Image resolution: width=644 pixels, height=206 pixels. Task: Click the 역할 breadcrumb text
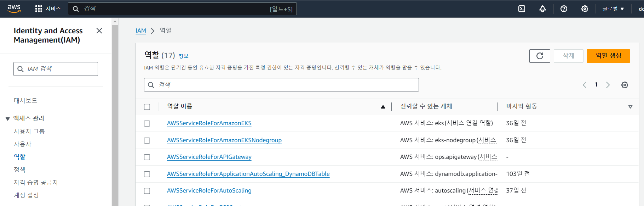click(166, 30)
